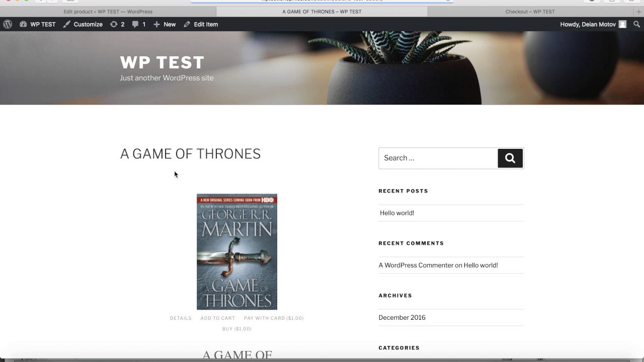Open the WordPress logo menu
Screen dimensions: 644x362
pos(8,24)
